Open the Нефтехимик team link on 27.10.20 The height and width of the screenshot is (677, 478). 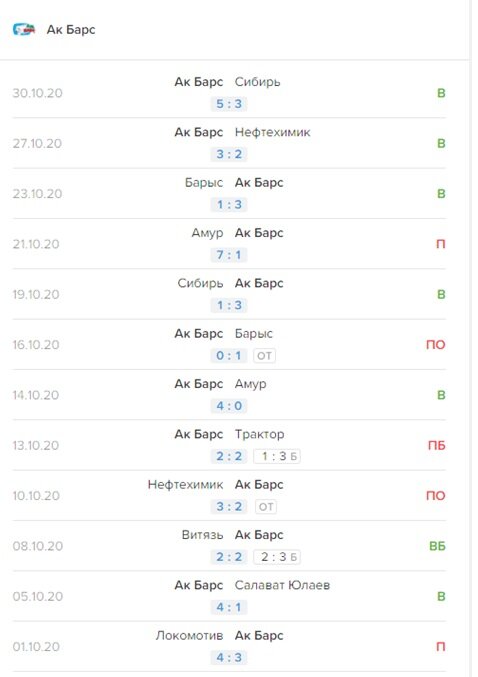pos(272,132)
